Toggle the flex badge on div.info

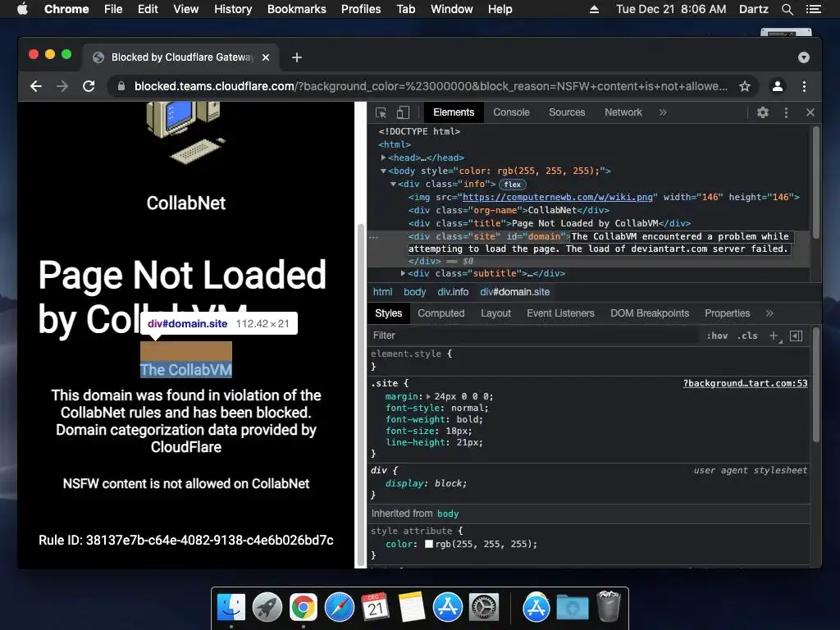click(512, 185)
